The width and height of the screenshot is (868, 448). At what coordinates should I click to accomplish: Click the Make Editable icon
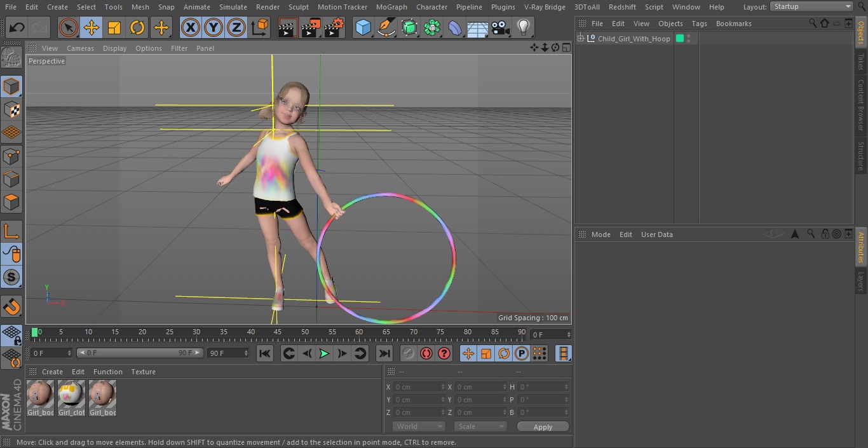pos(11,58)
